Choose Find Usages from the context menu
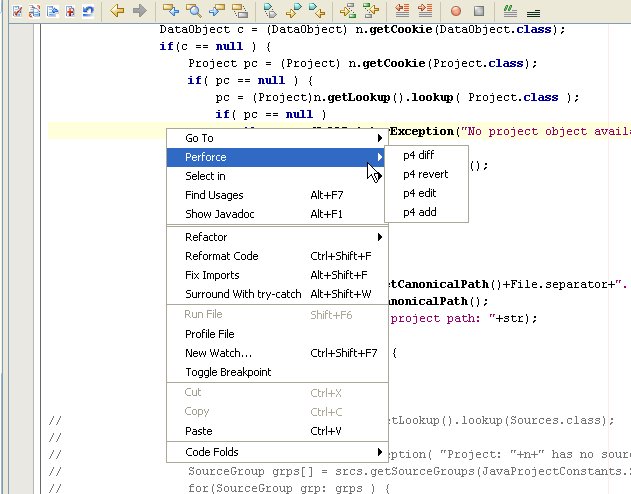This screenshot has height=494, width=631. click(x=277, y=195)
